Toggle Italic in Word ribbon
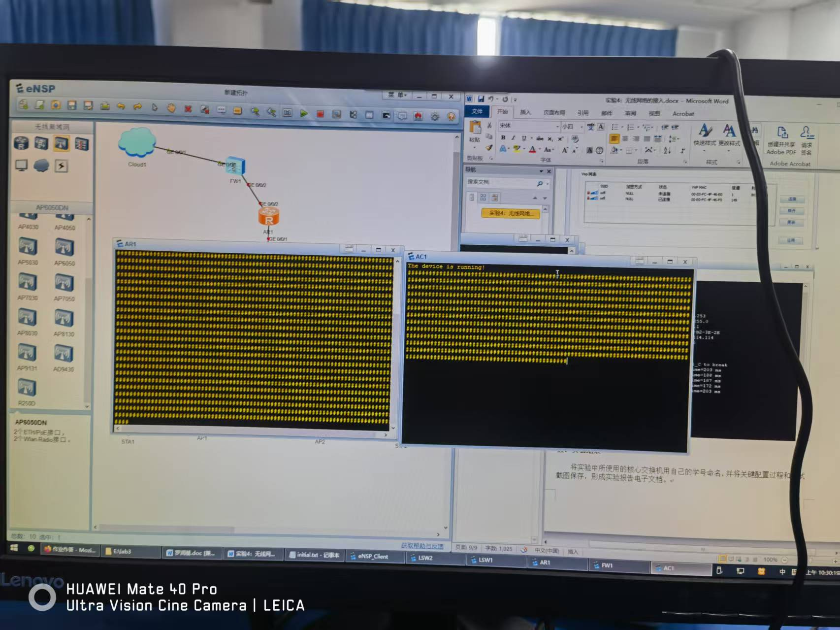Screen dimensions: 840x630 [513, 138]
